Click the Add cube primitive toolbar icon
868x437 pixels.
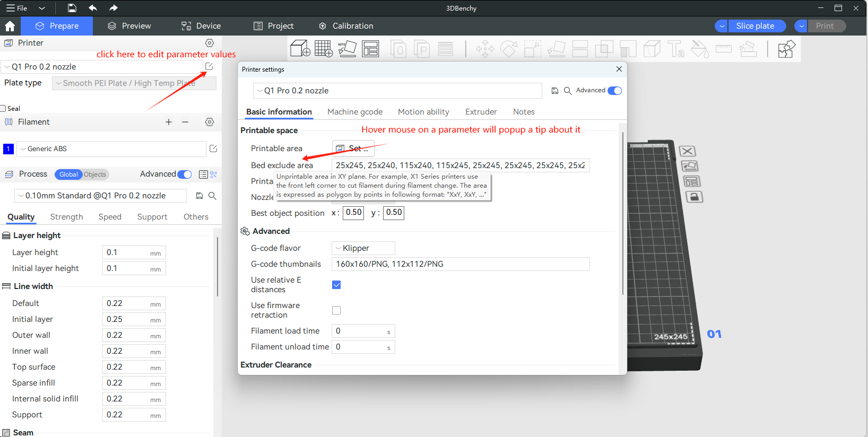tap(300, 49)
